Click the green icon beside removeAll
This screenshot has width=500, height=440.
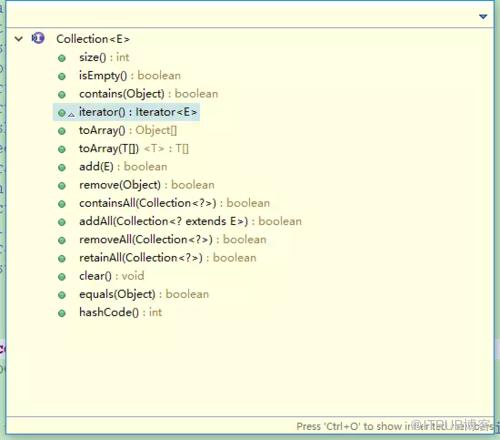[x=62, y=241]
